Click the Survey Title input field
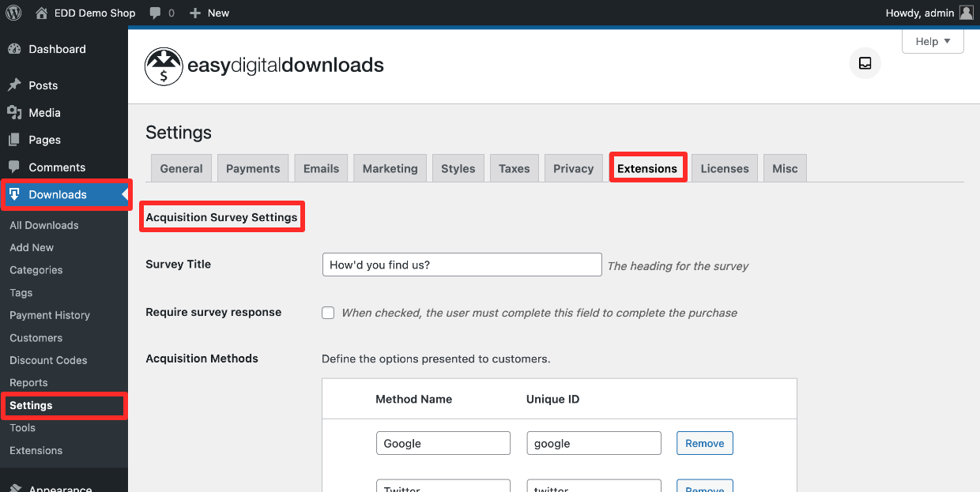Viewport: 980px width, 492px height. 462,265
